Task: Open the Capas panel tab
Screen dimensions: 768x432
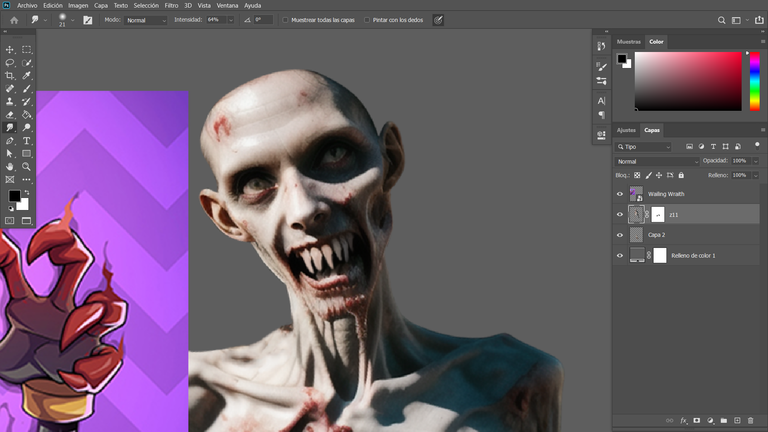Action: point(652,130)
